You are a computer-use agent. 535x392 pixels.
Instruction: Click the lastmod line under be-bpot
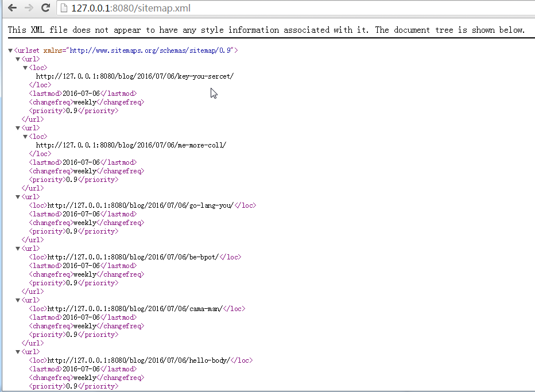(x=83, y=265)
